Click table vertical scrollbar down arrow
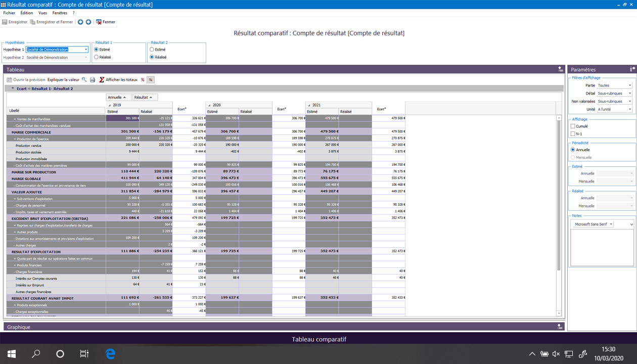Screen dimensions: 637x364 click(559, 313)
